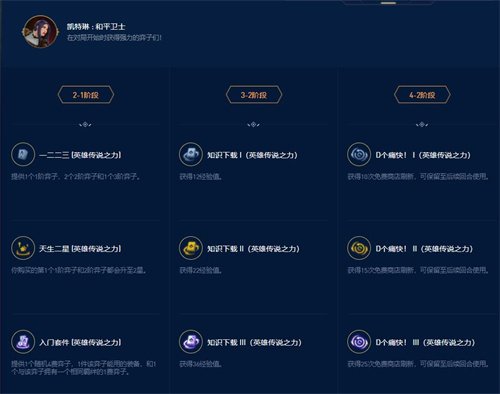Click the D个痛快! I title text
500x394 pixels.
pos(423,155)
